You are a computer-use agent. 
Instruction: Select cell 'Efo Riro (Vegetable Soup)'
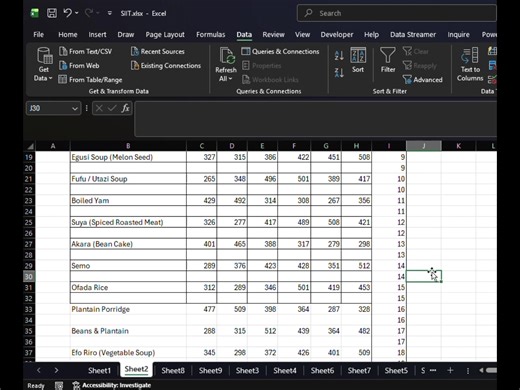[128, 352]
